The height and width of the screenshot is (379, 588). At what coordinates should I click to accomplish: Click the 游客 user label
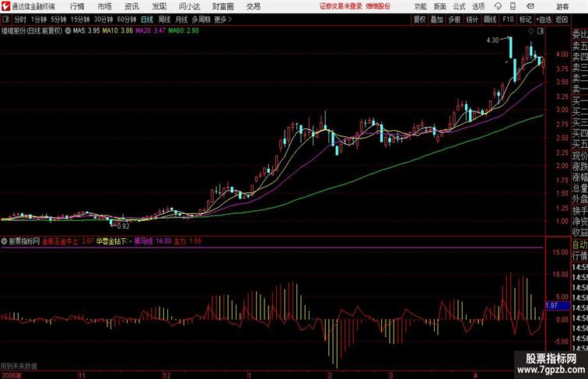pyautogui.click(x=562, y=6)
